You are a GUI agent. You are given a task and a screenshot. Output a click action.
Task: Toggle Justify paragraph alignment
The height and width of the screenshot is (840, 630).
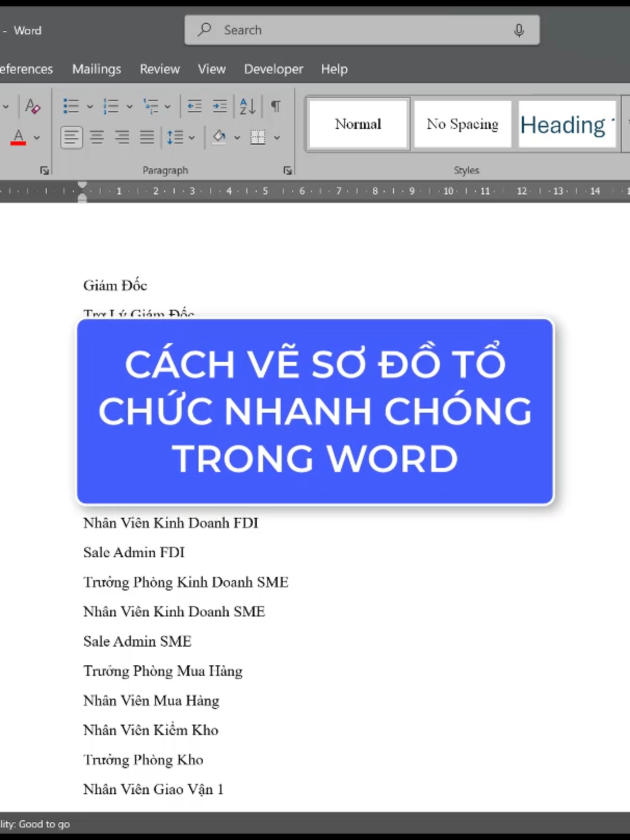pyautogui.click(x=147, y=137)
